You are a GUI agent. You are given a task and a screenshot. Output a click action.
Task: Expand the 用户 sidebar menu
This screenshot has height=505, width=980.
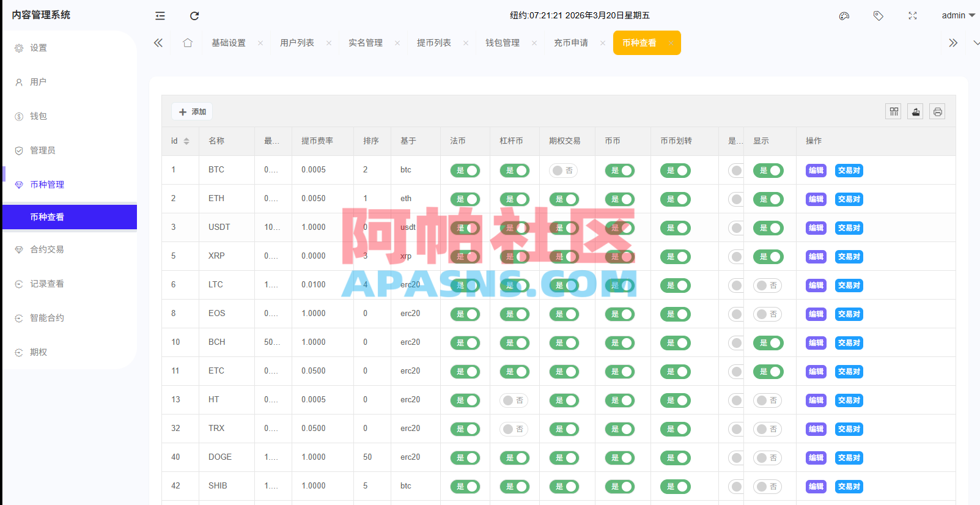(70, 82)
